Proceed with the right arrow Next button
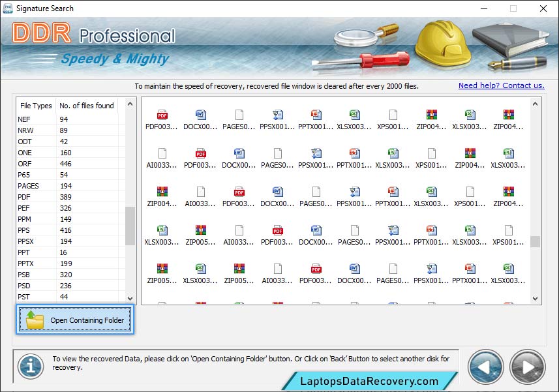 click(527, 367)
